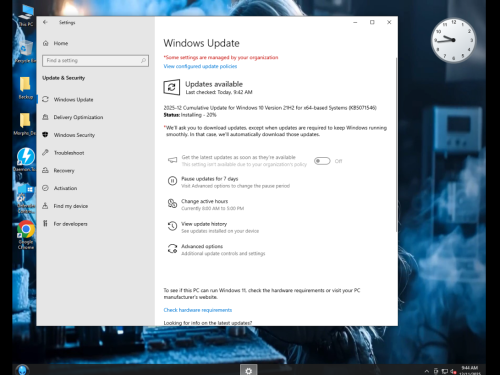Click the Settings window vertical scrollbar
This screenshot has height=375, width=500.
pyautogui.click(x=396, y=145)
